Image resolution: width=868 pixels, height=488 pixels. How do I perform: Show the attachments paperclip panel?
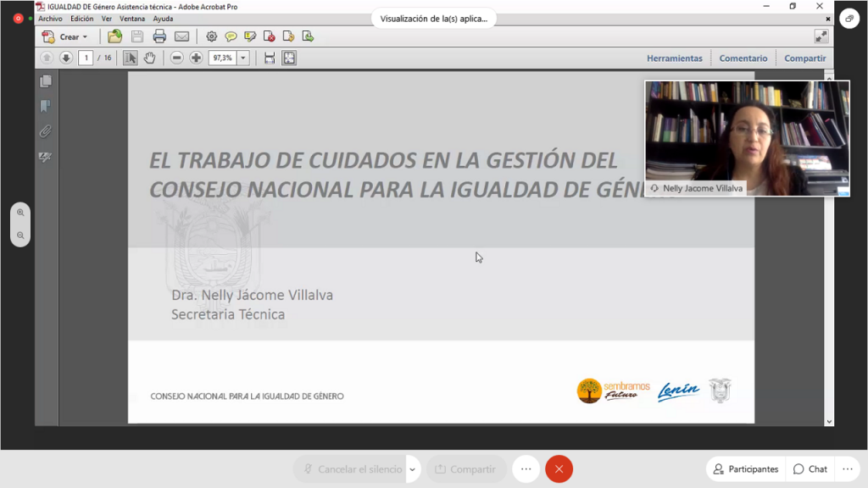coord(46,131)
